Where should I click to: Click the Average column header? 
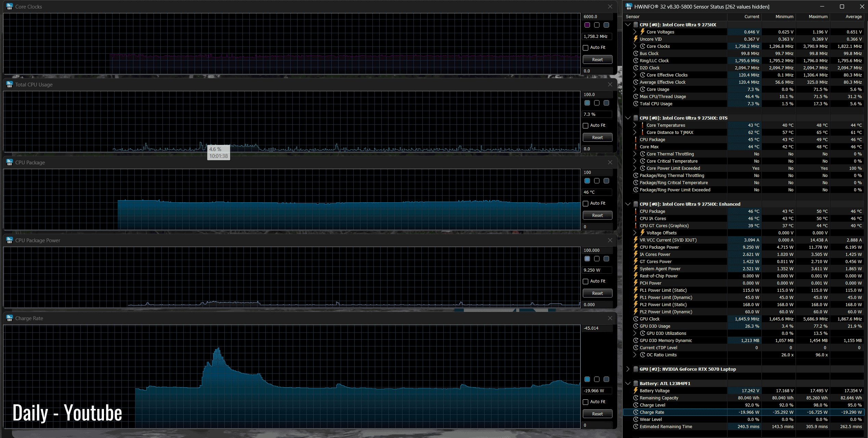pos(853,16)
